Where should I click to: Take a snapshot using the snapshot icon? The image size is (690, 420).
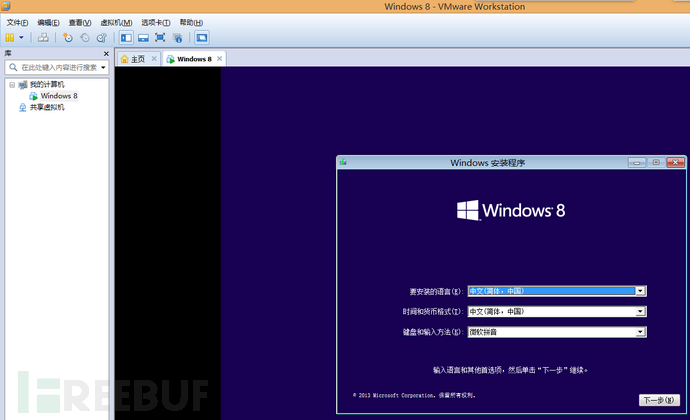coord(68,37)
